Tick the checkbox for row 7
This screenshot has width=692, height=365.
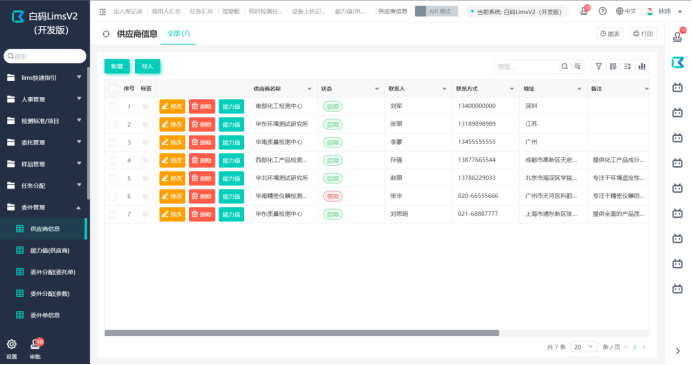pos(113,215)
